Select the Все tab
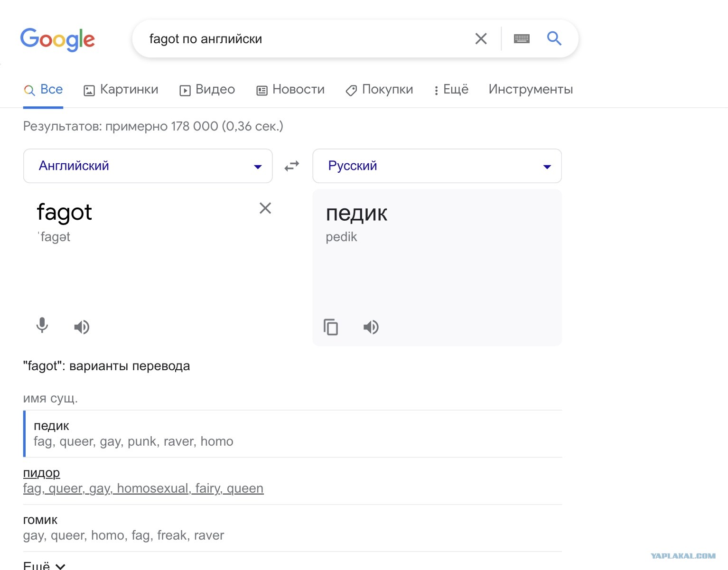 click(43, 89)
